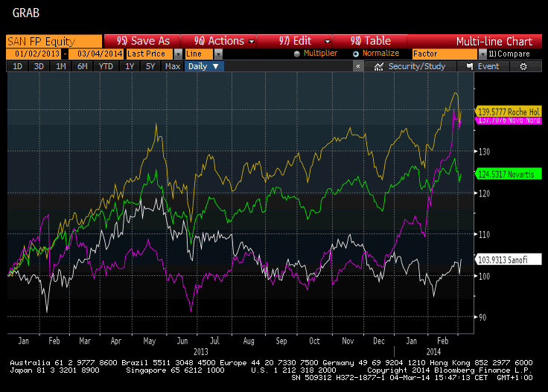
Task: Expand the Line chart type dropdown arrow
Action: tap(218, 54)
